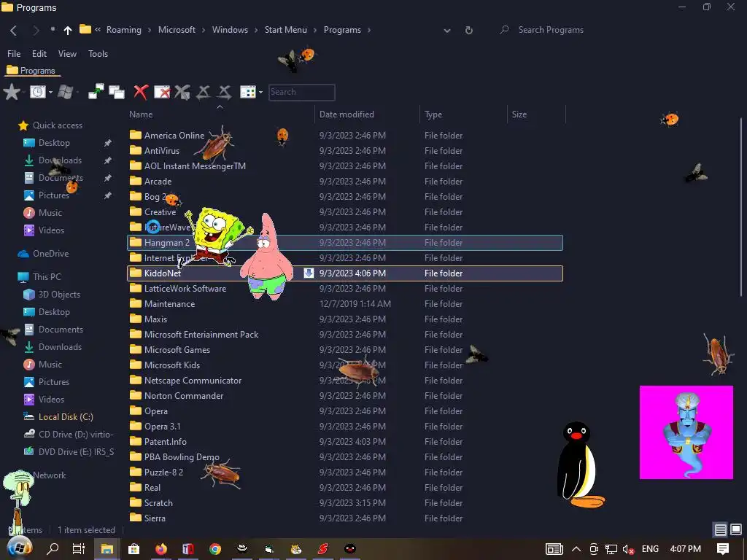Open the Tools menu

click(x=98, y=54)
